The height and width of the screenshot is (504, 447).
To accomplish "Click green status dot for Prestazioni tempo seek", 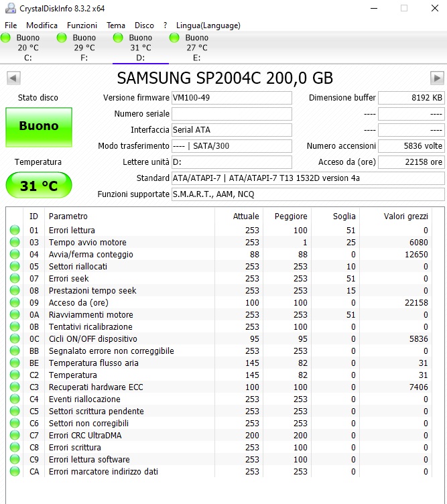I will tap(15, 290).
